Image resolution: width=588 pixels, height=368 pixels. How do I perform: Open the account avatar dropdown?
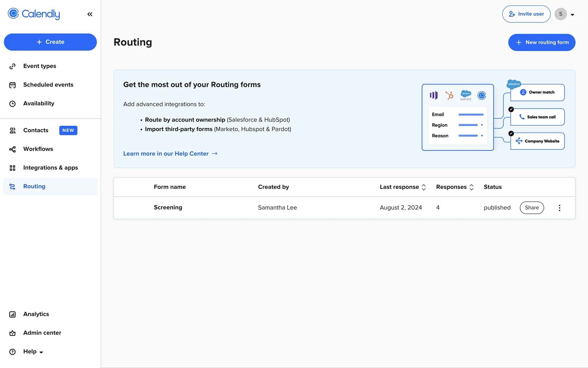pos(564,14)
